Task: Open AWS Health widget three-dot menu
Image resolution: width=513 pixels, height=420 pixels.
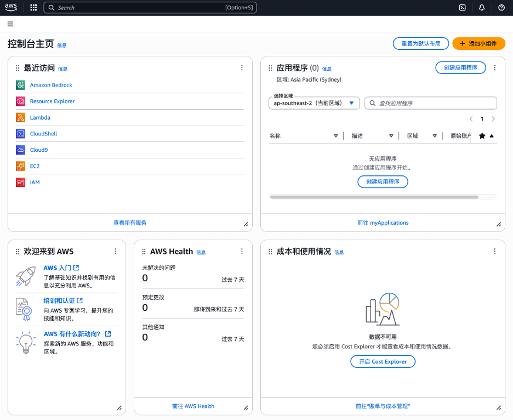Action: tap(242, 251)
